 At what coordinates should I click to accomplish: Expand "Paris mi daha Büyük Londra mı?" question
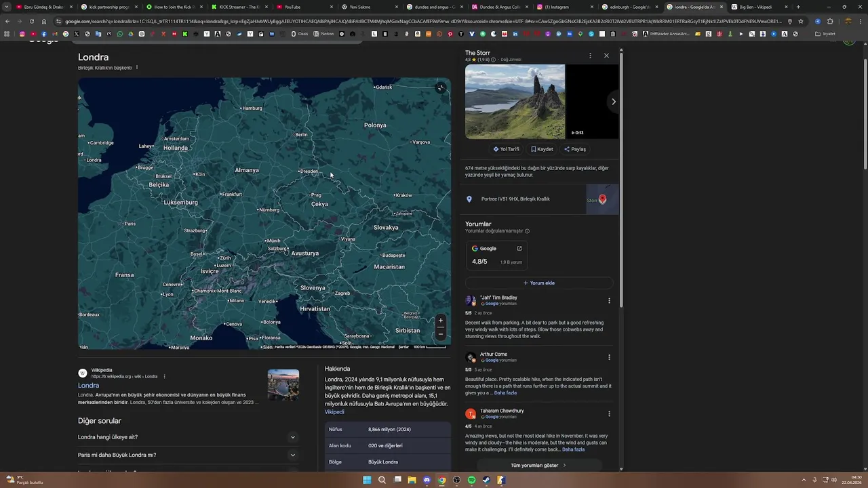pyautogui.click(x=187, y=455)
